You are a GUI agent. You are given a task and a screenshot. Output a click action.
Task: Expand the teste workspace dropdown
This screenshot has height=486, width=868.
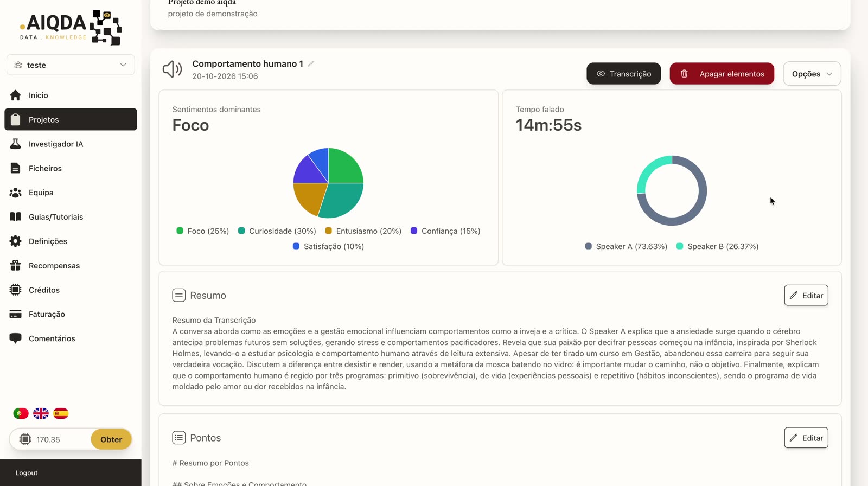tap(71, 65)
